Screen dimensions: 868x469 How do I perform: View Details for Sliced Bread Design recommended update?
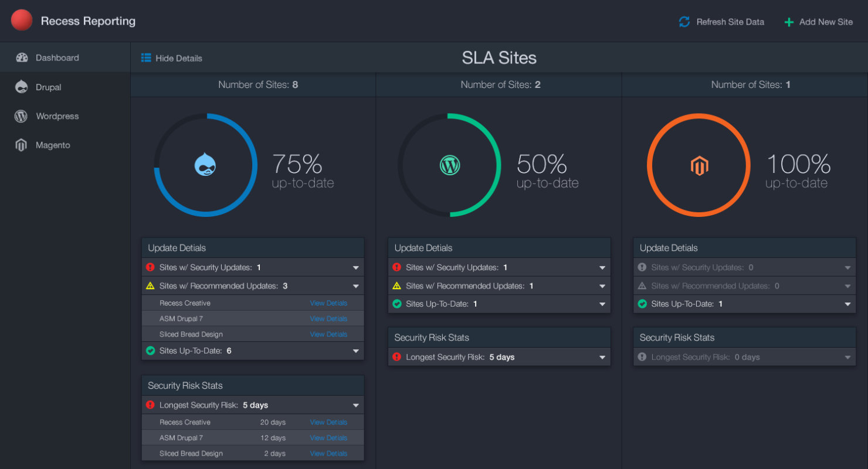click(x=328, y=334)
